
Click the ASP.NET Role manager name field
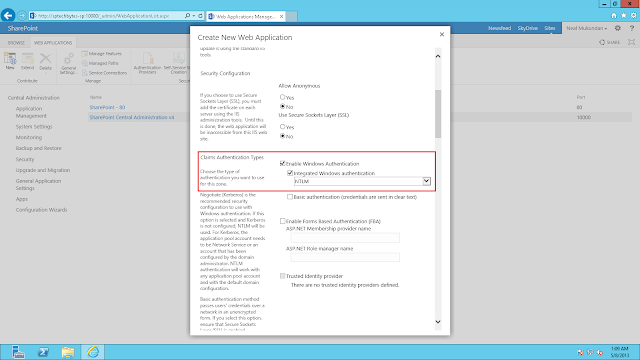click(345, 257)
